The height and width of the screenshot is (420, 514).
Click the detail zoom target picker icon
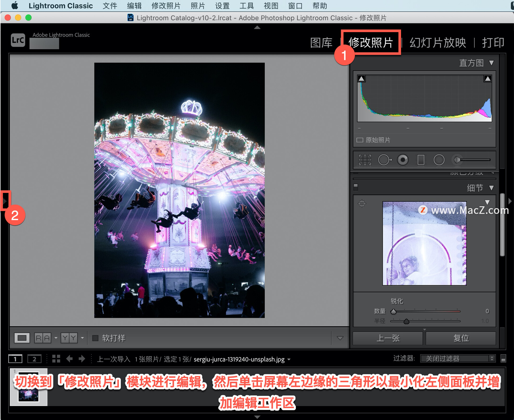(362, 204)
